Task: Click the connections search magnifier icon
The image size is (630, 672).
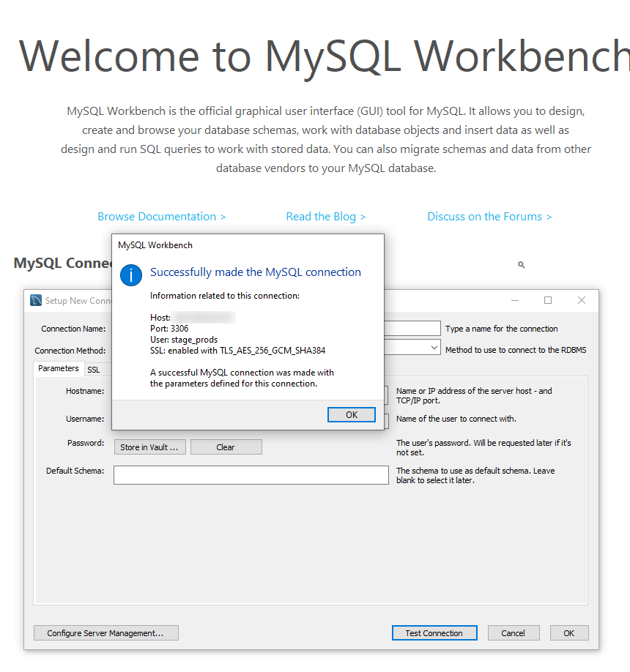Action: (x=521, y=265)
